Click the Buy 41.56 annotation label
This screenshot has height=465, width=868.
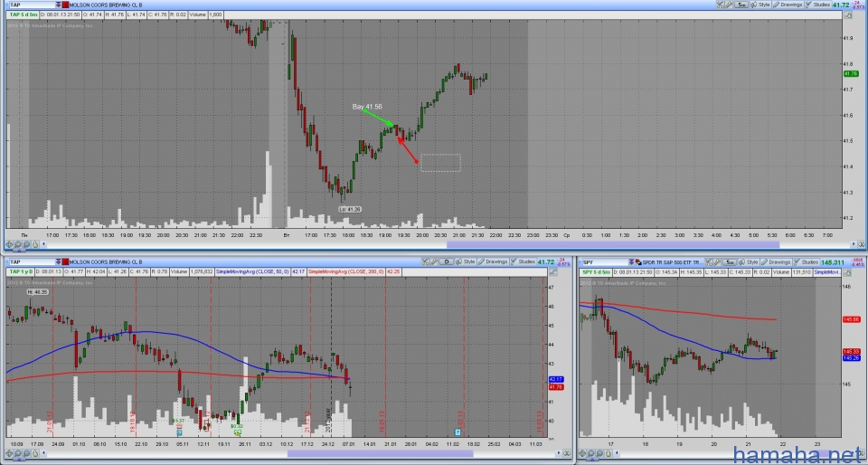click(366, 107)
